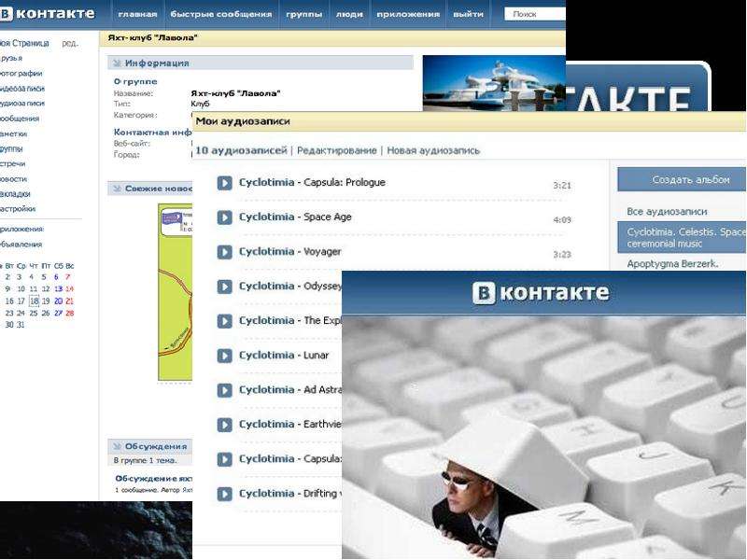Go to группы in top navigation
The width and height of the screenshot is (747, 560).
[304, 14]
